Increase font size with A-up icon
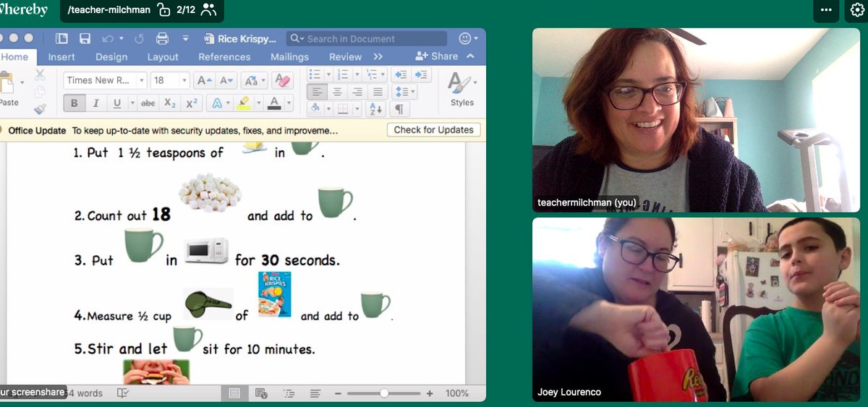This screenshot has width=868, height=407. [x=205, y=80]
